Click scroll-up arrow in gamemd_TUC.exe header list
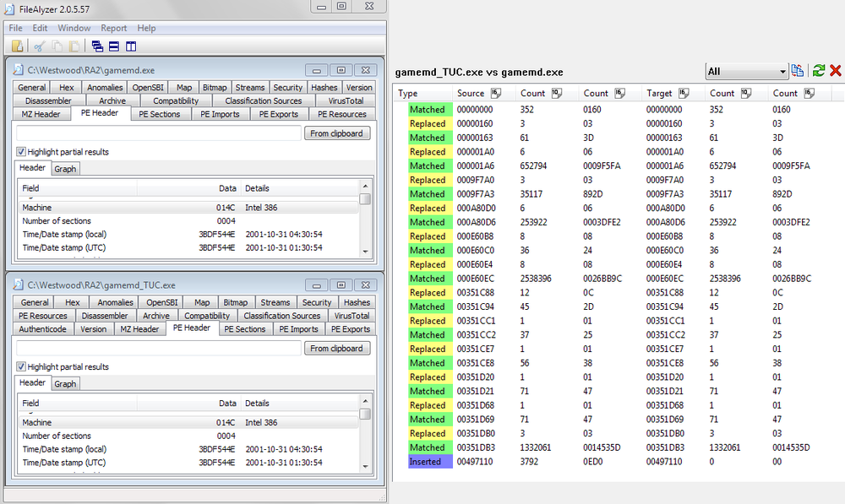The height and width of the screenshot is (504, 845). [x=365, y=401]
